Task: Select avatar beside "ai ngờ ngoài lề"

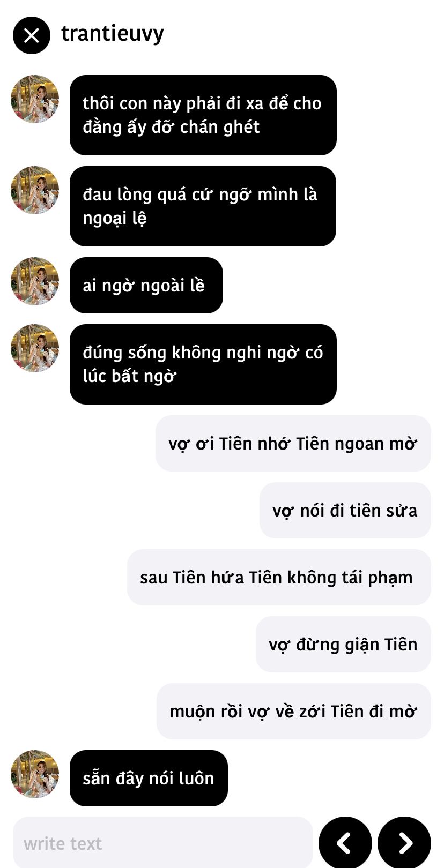Action: 35,281
